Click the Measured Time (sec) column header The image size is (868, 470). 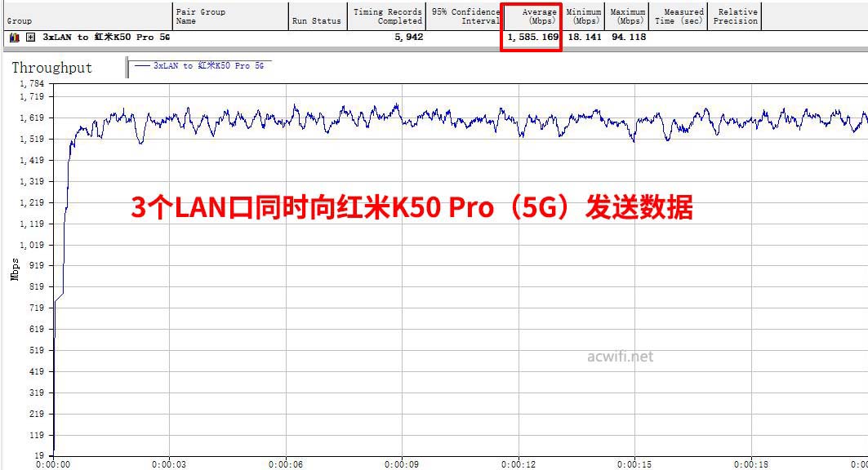pos(678,16)
